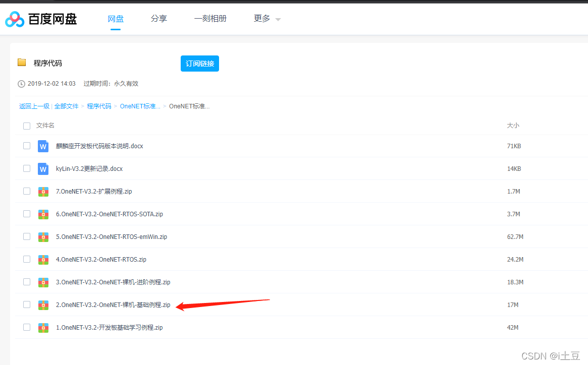Click the 24.2M size value

pyautogui.click(x=515, y=260)
